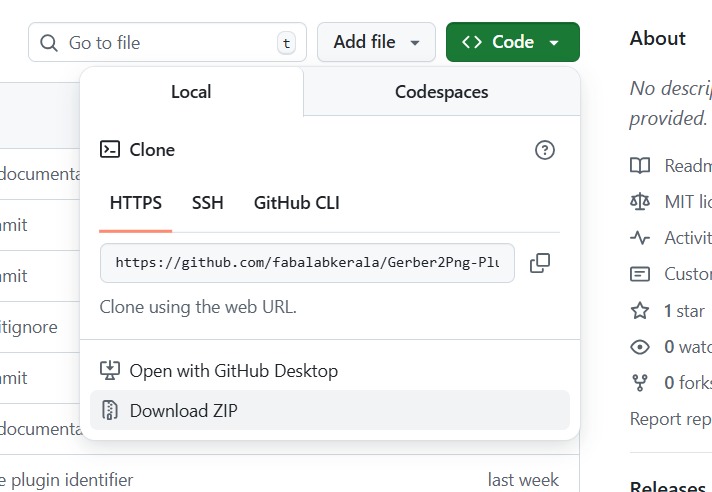Open repository with GitHub Desktop
The image size is (712, 492).
coord(234,371)
